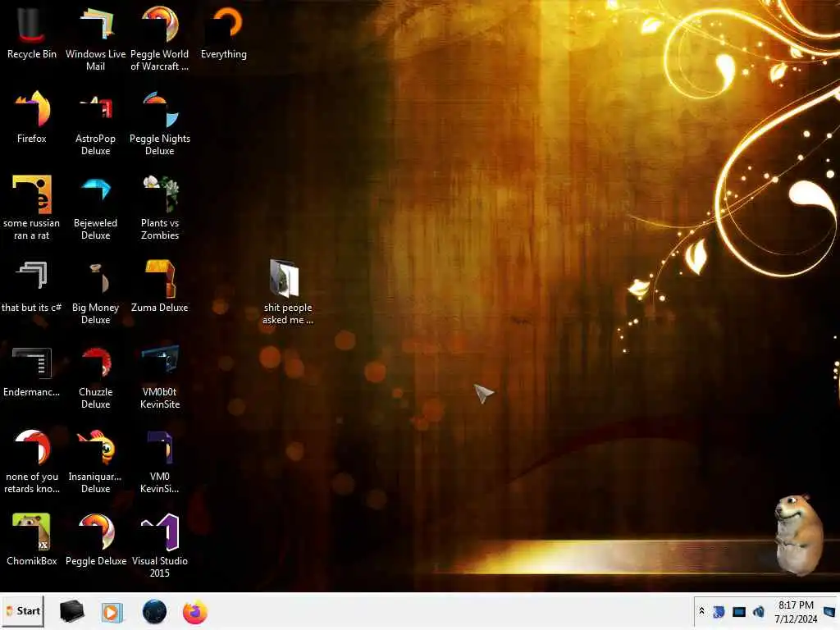Viewport: 840px width, 630px height.
Task: Select the VM0b0t KevinSite icon
Action: [160, 377]
